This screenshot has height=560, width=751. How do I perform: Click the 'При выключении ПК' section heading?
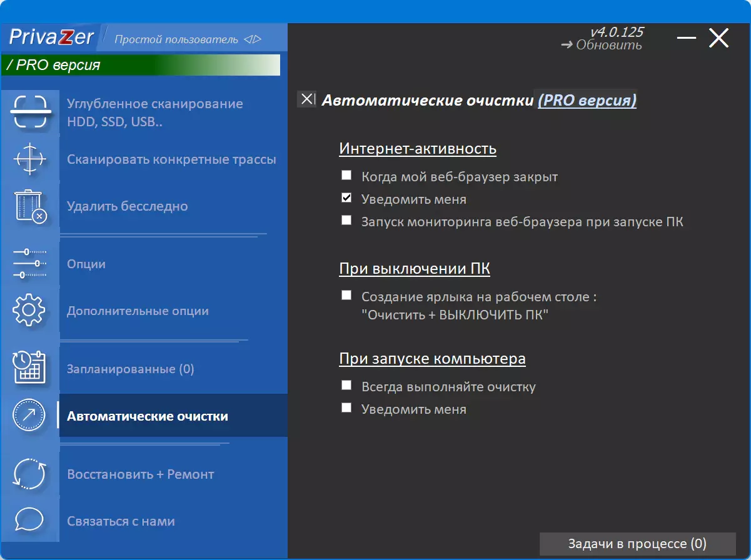(415, 269)
